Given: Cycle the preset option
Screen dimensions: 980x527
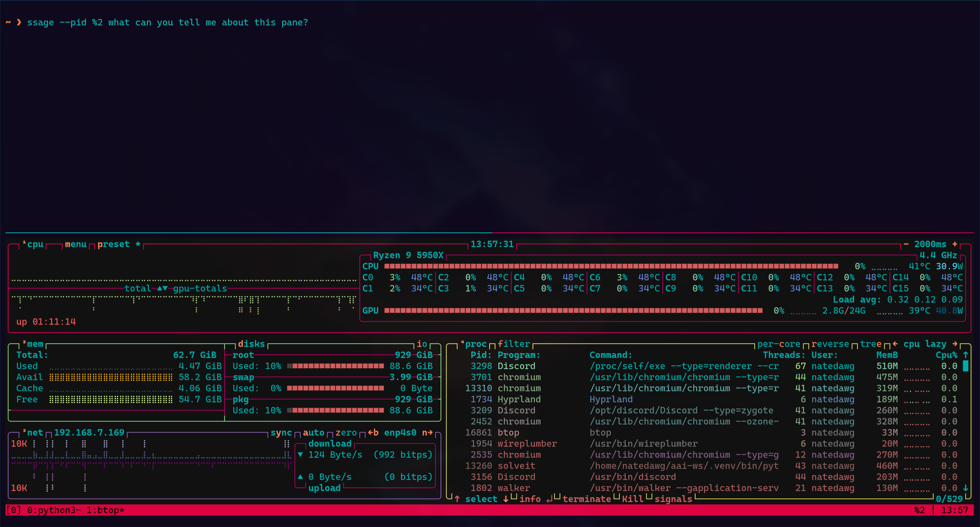Looking at the screenshot, I should [x=119, y=244].
